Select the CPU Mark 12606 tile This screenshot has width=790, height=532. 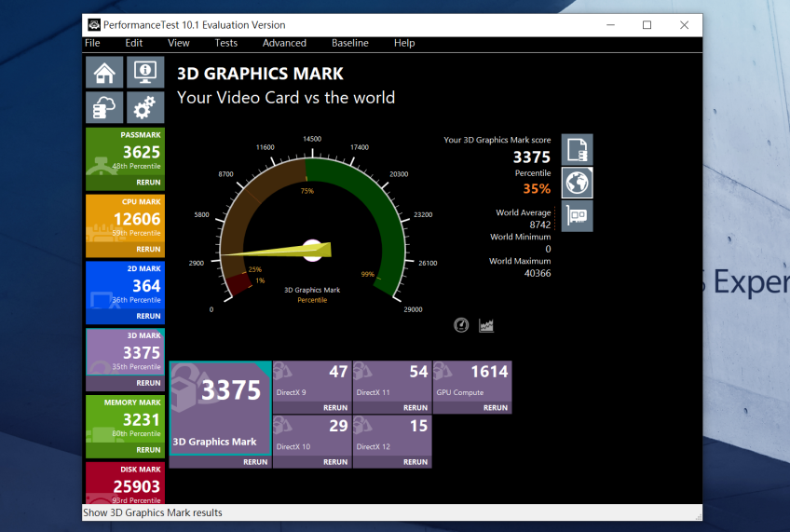click(x=125, y=219)
